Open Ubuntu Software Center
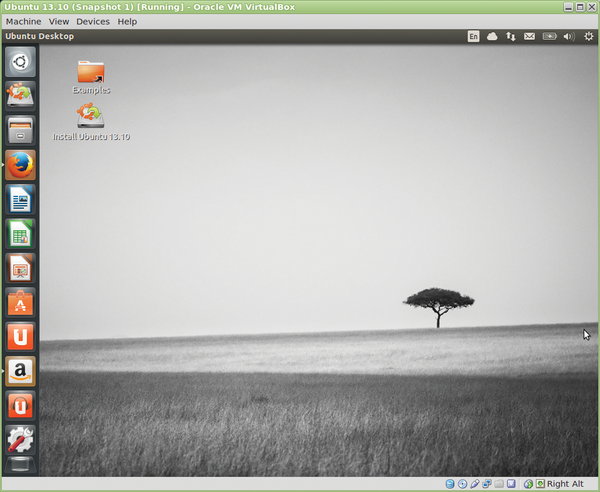Screen dimensions: 600x492 [x=20, y=303]
